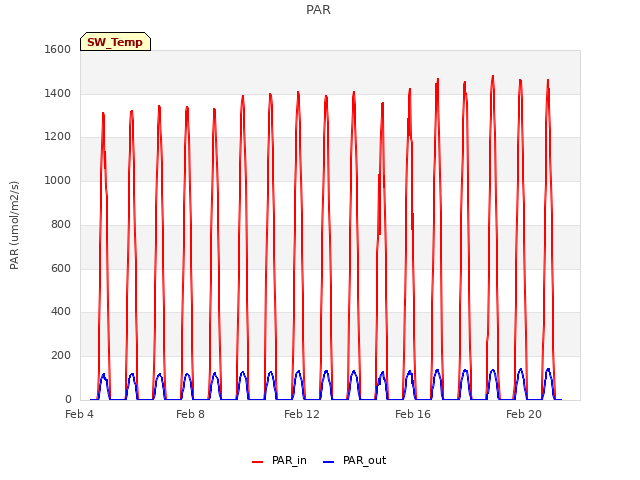The image size is (640, 480).
Task: Click the 200 y-axis tick label
Action: [61, 356]
